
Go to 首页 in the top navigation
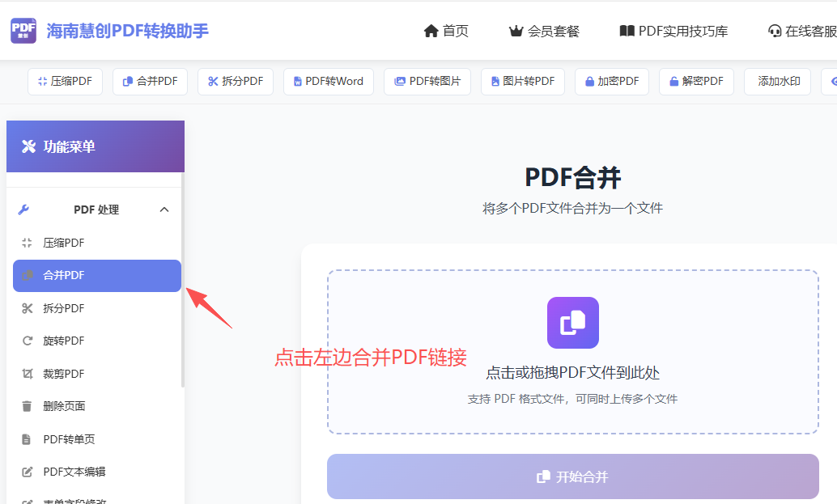456,31
